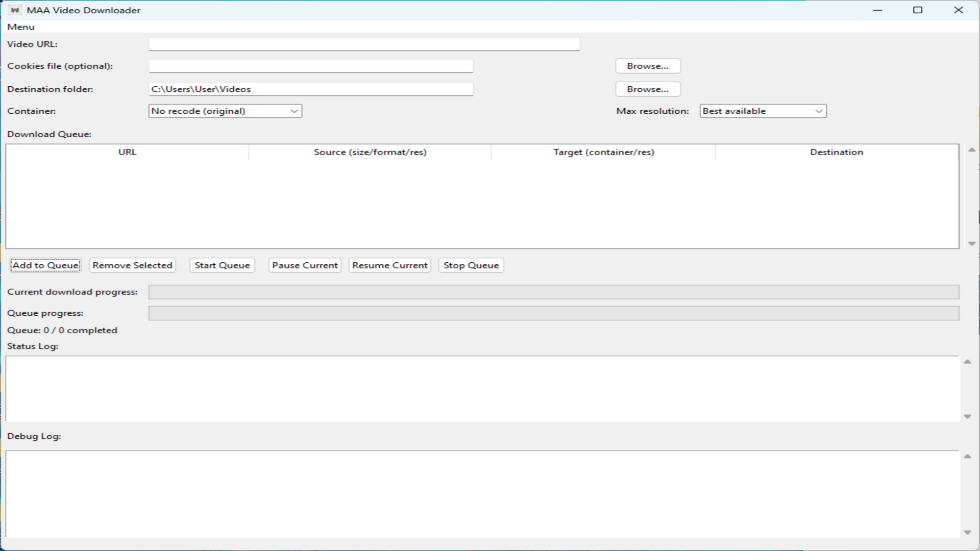Click the Debug Log scrollbar up arrow

coord(968,457)
